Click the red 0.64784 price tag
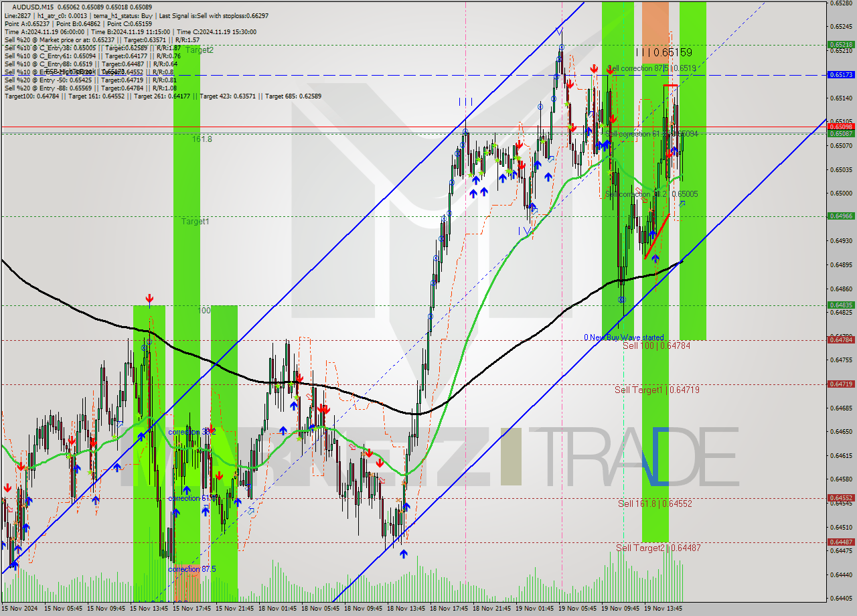 (x=840, y=340)
